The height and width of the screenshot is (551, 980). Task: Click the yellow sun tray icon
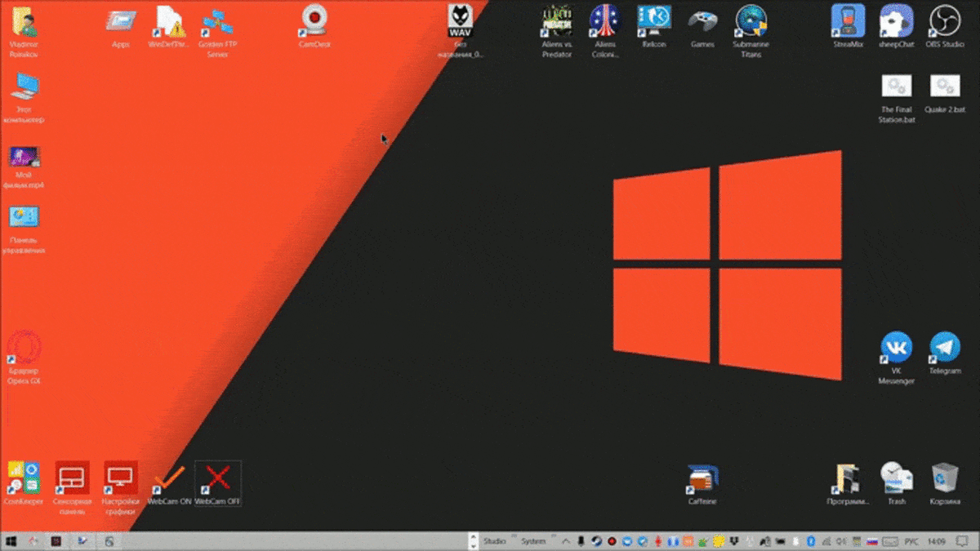coord(719,541)
